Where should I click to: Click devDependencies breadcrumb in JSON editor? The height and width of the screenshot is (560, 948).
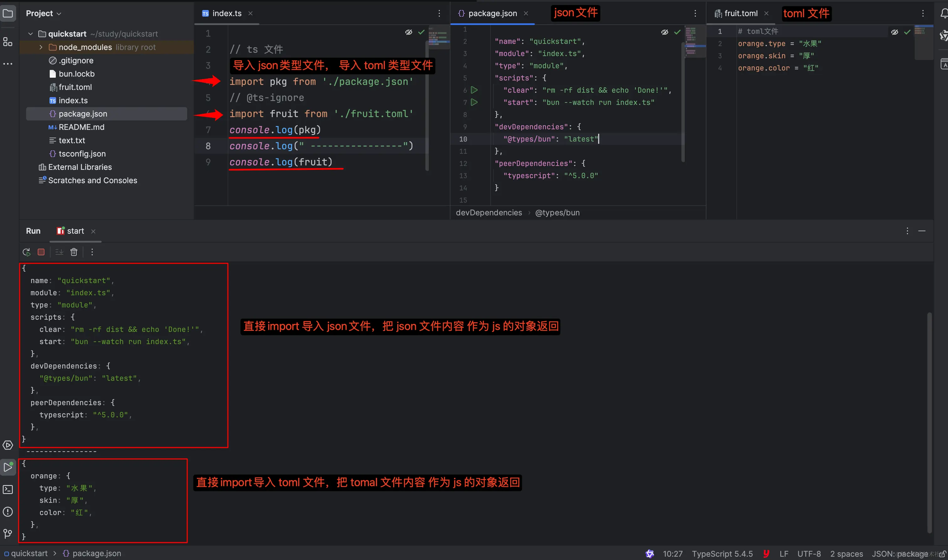coord(489,213)
